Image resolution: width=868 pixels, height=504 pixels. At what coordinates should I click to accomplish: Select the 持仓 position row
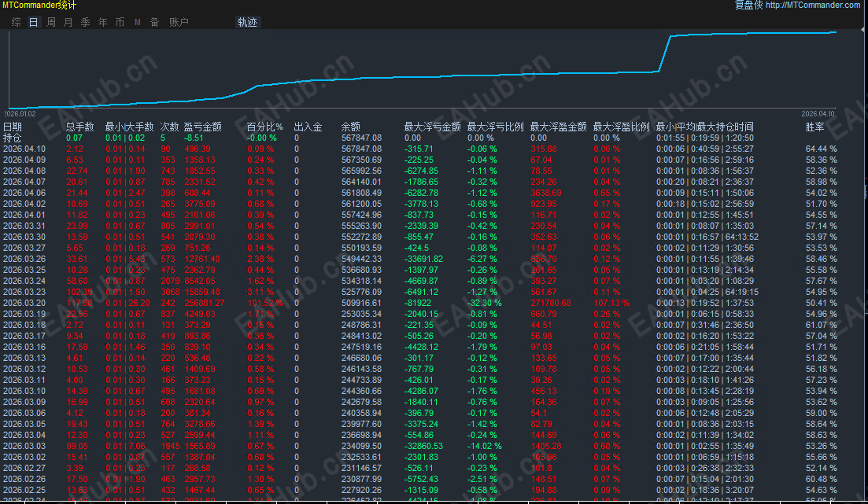click(12, 138)
